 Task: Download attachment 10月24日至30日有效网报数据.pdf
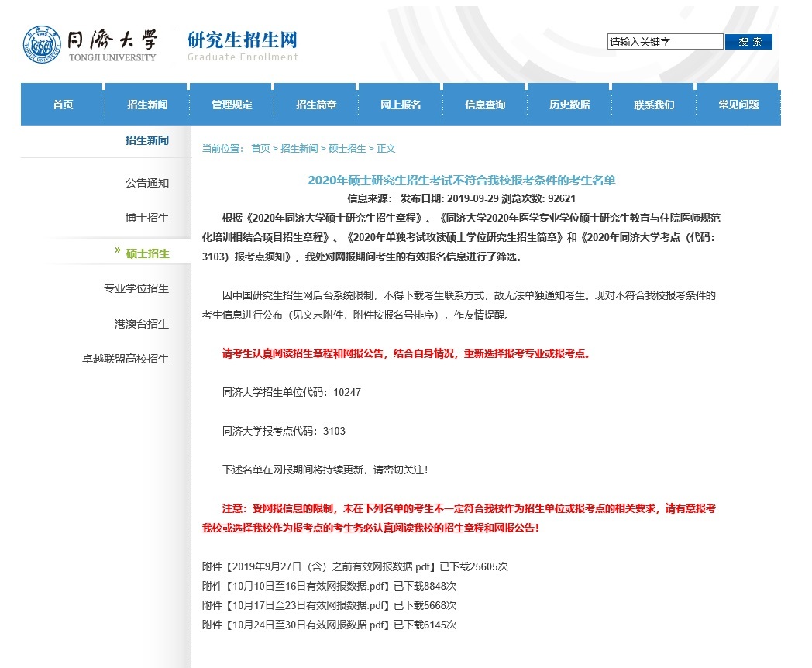pos(308,625)
